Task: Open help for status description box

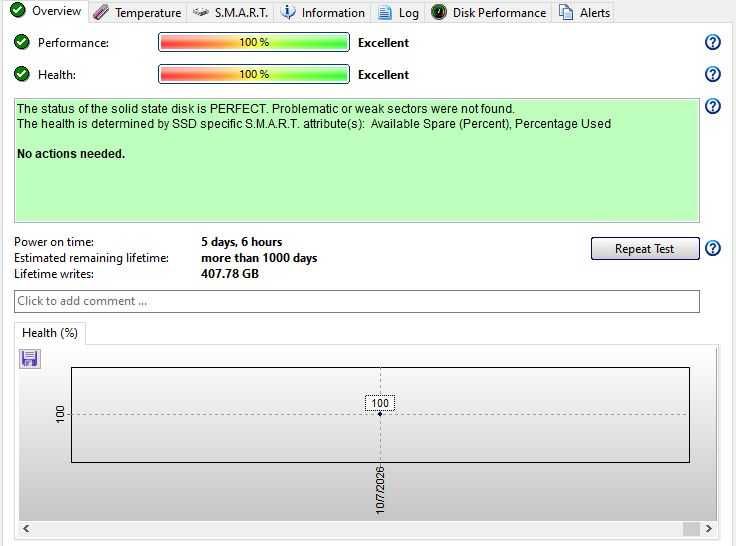Action: (x=713, y=106)
